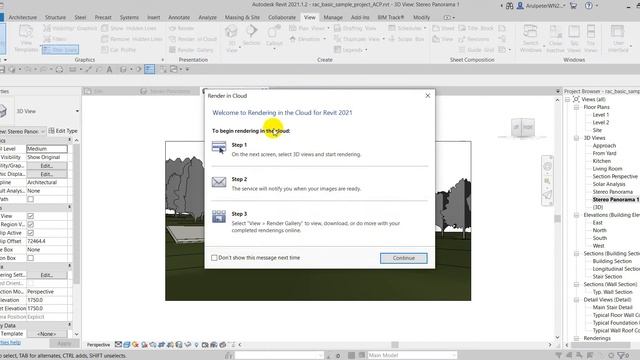640x360 pixels.
Task: Collapse the Sections (Wall Section) node
Action: tap(576, 284)
